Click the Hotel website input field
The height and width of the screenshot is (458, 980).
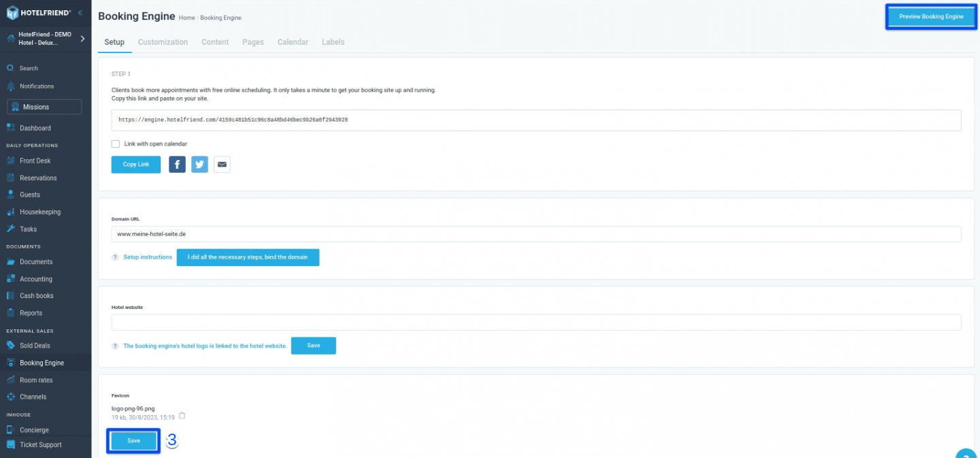[536, 323]
